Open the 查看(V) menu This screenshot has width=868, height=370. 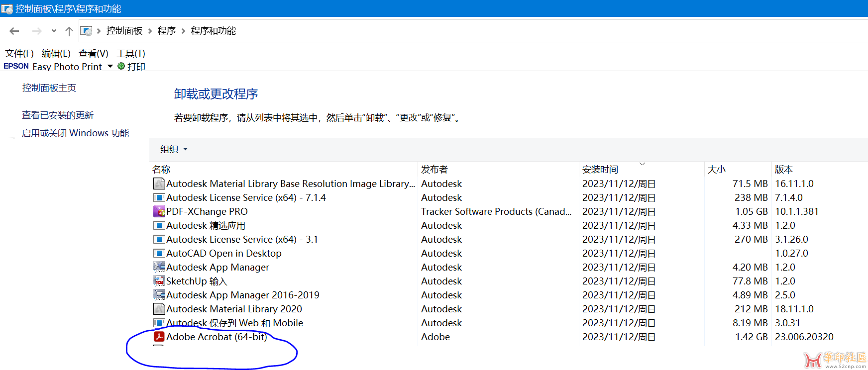click(x=94, y=53)
